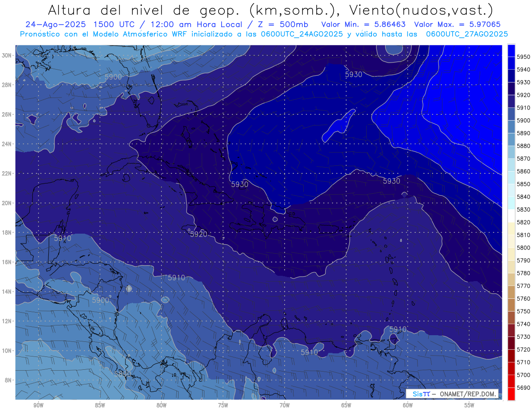The image size is (532, 411).
Task: Click the '65W' longitude axis label
Action: tap(346, 405)
